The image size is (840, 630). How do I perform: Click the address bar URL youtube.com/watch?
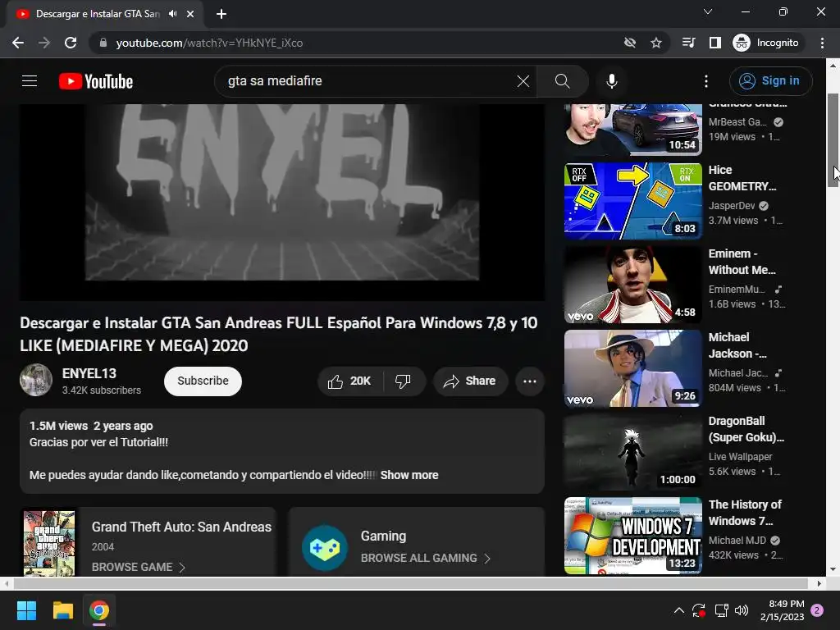tap(209, 43)
